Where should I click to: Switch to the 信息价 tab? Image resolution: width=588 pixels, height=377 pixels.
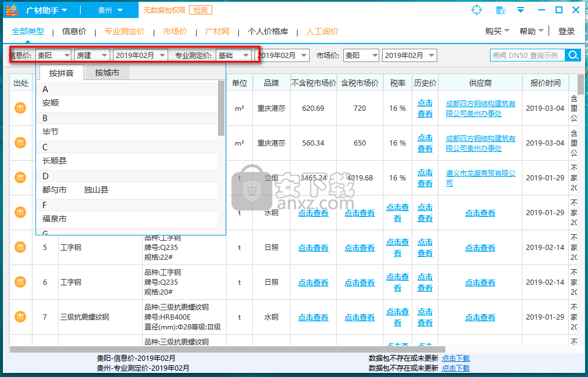[74, 31]
